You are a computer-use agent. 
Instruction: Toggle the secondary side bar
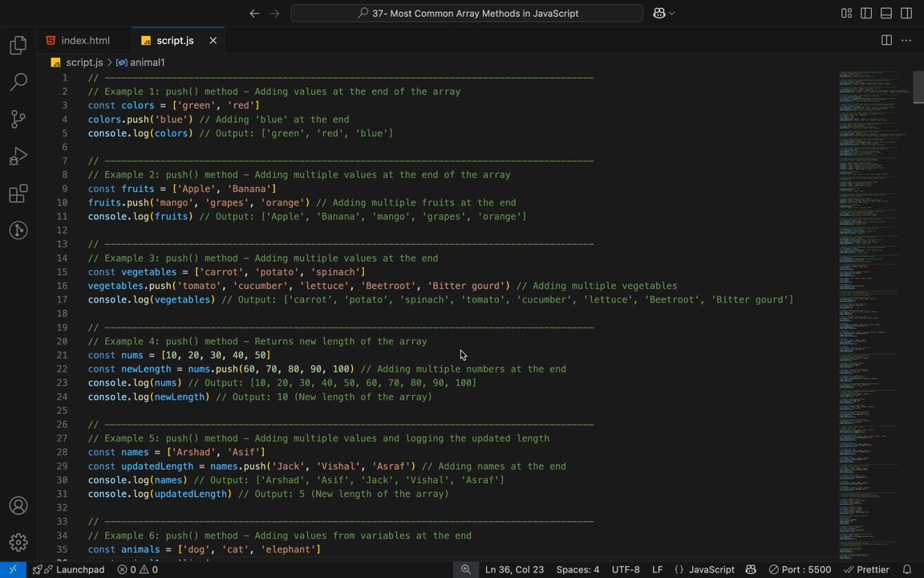[906, 13]
